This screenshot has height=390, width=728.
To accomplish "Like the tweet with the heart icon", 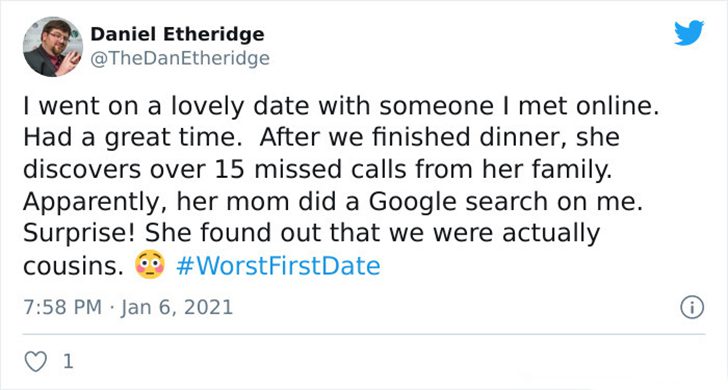I will tap(36, 361).
